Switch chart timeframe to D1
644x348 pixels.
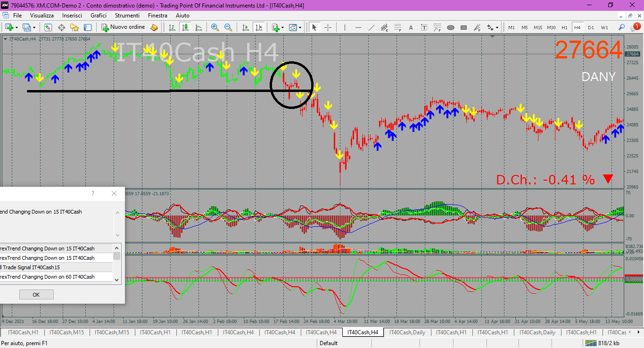coord(591,27)
